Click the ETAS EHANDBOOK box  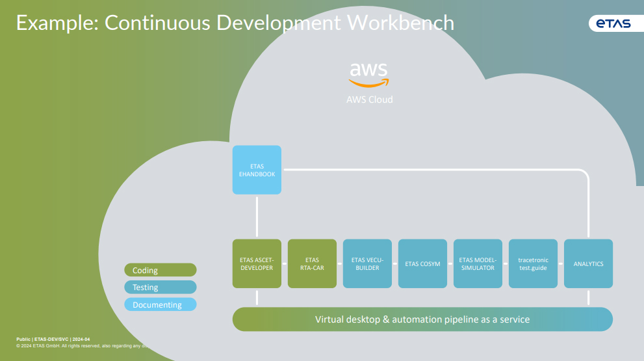tap(257, 170)
